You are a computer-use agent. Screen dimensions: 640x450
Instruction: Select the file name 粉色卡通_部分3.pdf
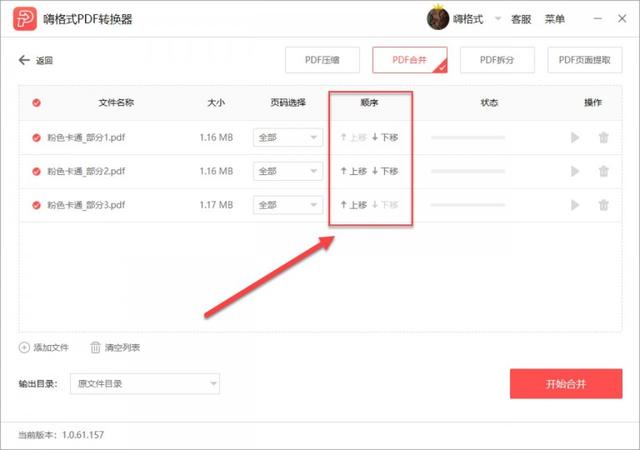click(86, 205)
